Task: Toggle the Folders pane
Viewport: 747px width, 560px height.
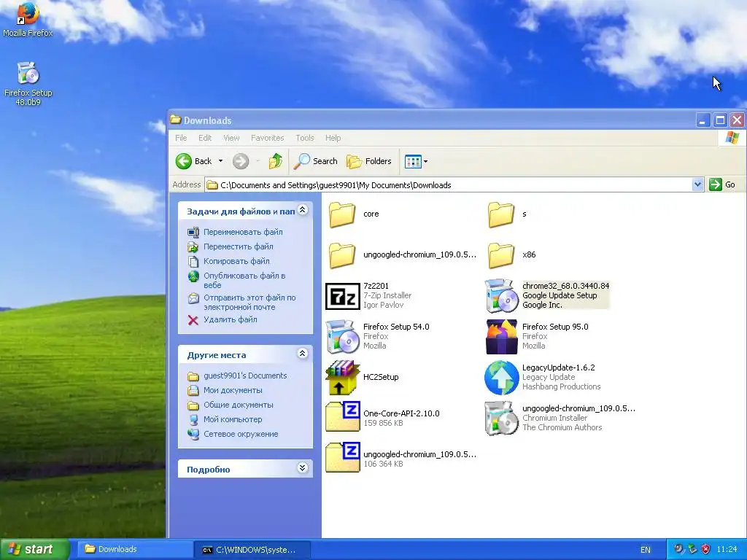Action: (368, 161)
